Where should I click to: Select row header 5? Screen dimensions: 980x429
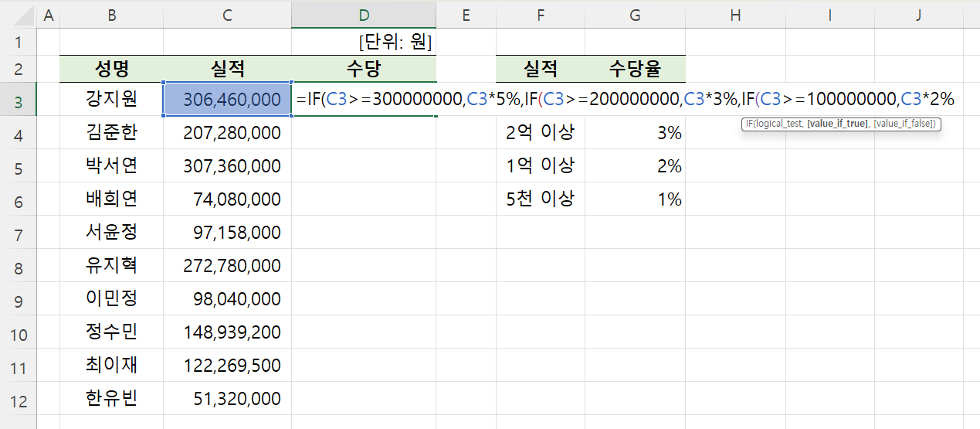(19, 167)
